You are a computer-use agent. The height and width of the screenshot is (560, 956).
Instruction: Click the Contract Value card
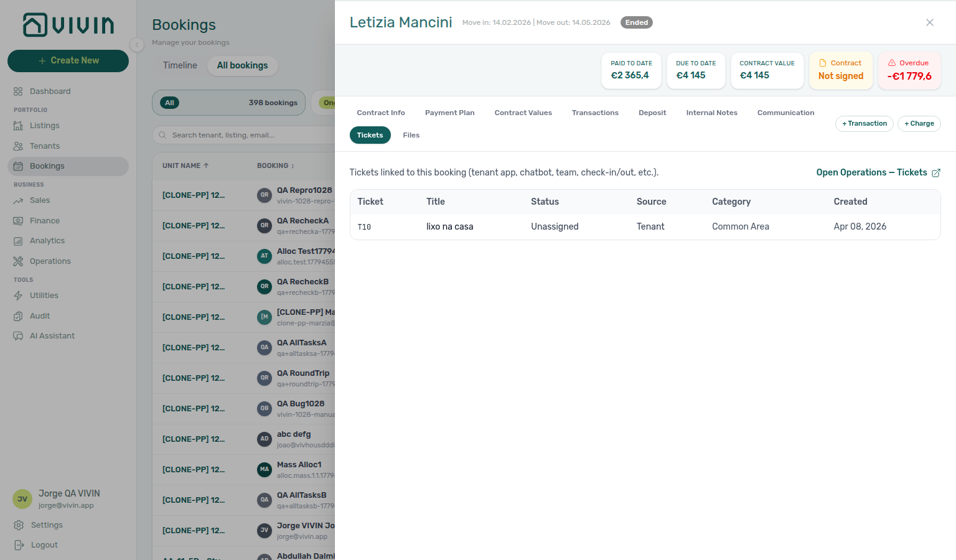[x=767, y=70]
